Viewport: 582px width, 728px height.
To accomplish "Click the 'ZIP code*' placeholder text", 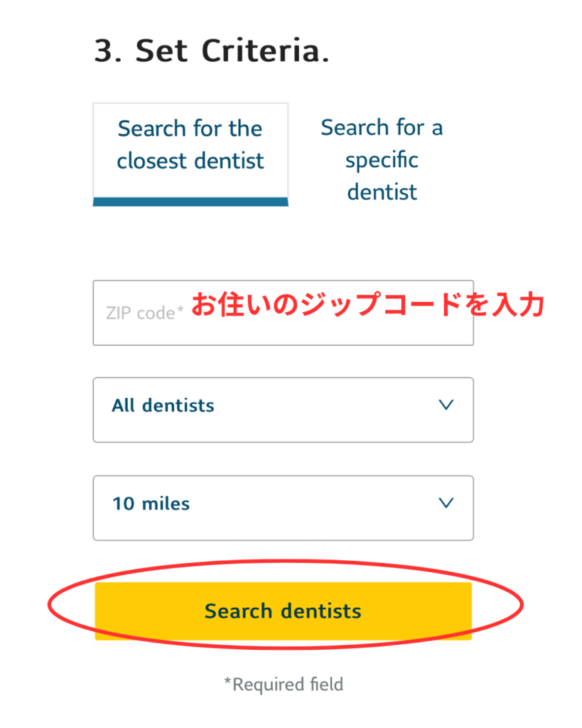I will pyautogui.click(x=144, y=313).
